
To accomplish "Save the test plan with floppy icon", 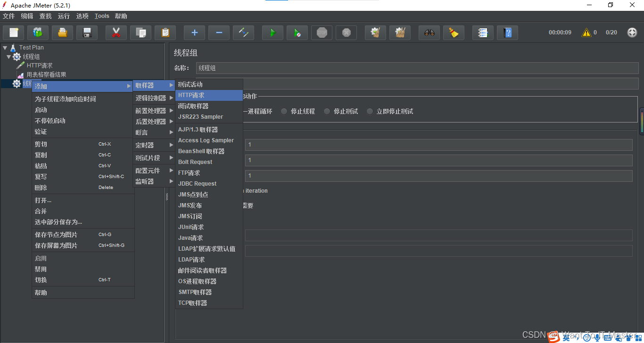I will click(87, 33).
